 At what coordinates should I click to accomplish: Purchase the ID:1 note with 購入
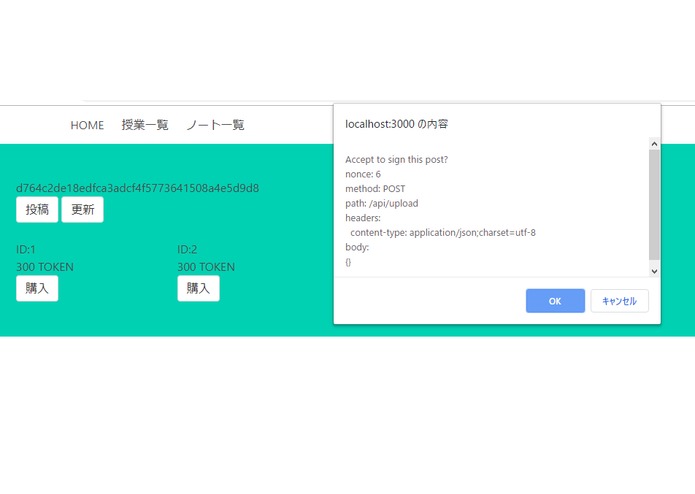(x=37, y=288)
